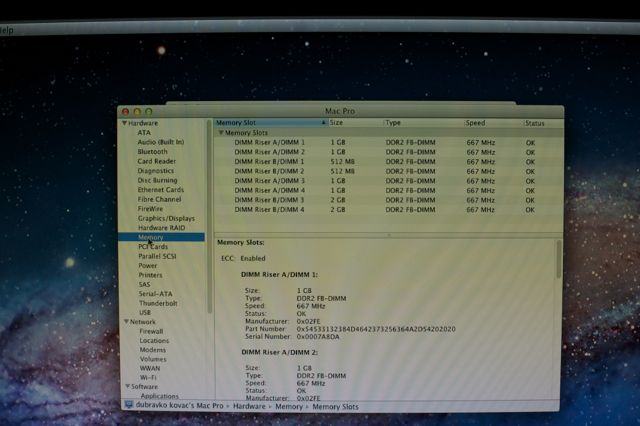The image size is (640, 426).
Task: Collapse the Software section in sidebar
Action: 128,386
